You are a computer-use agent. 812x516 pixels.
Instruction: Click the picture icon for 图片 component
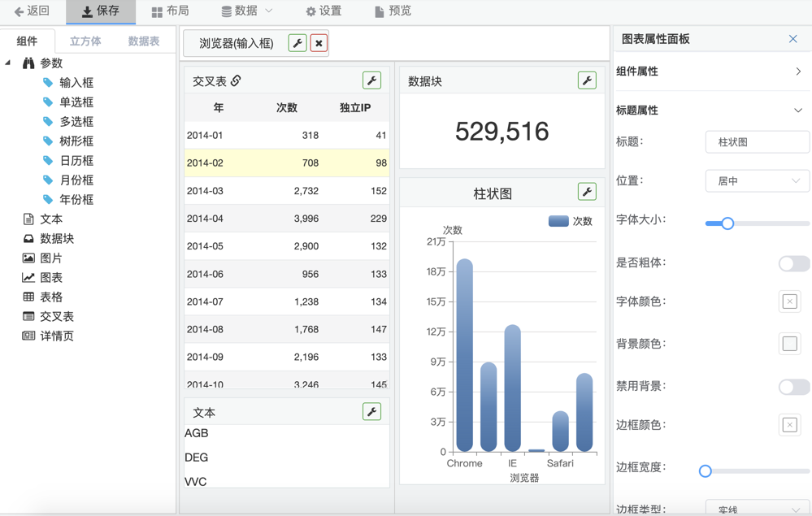(28, 258)
